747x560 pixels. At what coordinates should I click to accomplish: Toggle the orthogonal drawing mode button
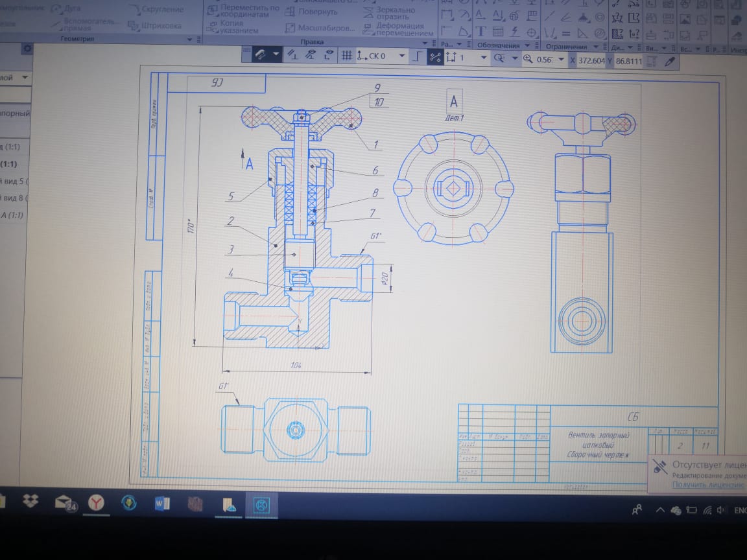pyautogui.click(x=418, y=57)
